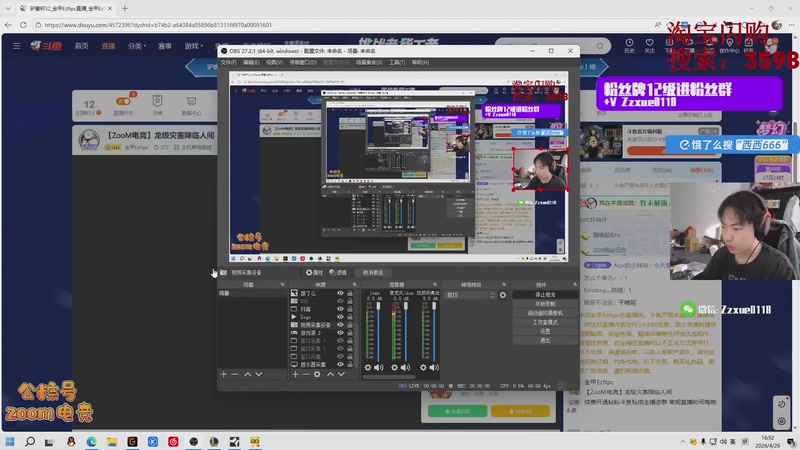Pop out the 混音器 dock panel

(435, 285)
